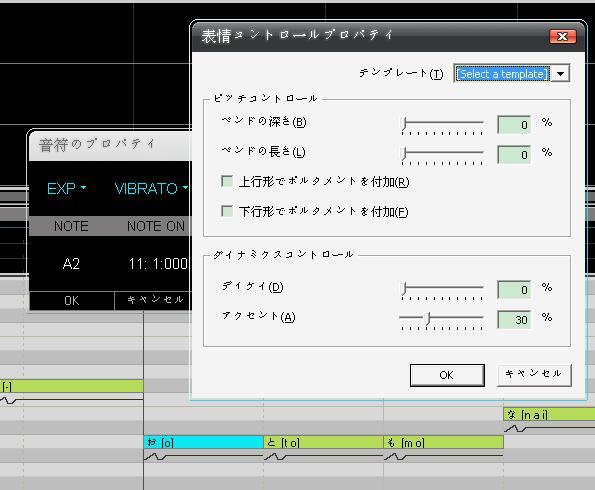Select the と [t o] note
The image size is (595, 490).
(323, 442)
